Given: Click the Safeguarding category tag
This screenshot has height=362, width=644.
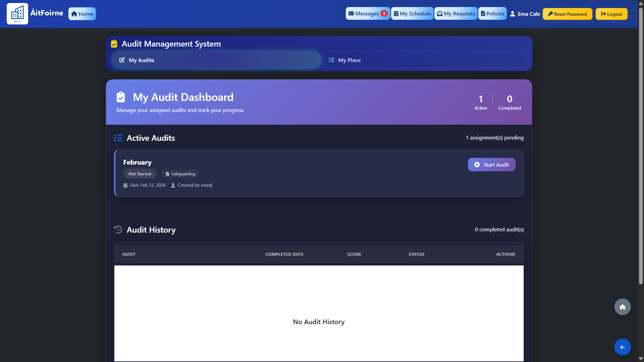Looking at the screenshot, I should pyautogui.click(x=180, y=174).
